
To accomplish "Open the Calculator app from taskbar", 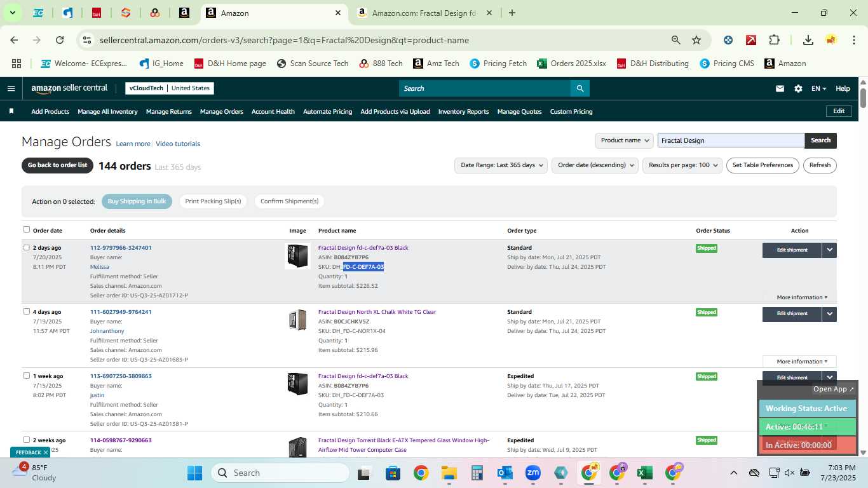I will point(477,473).
